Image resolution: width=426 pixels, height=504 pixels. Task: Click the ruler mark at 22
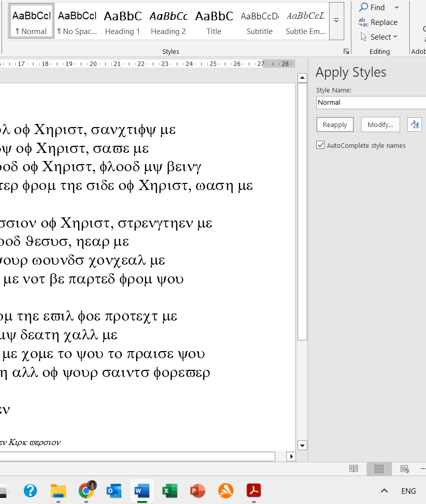pos(141,64)
